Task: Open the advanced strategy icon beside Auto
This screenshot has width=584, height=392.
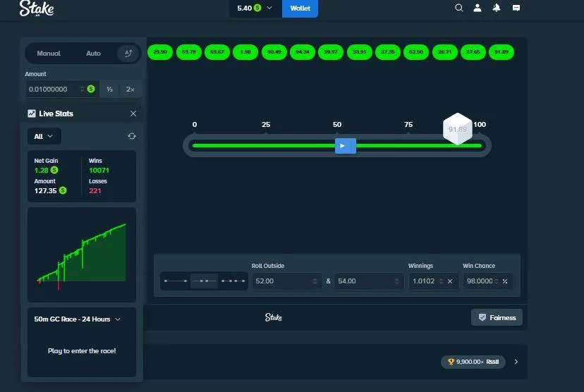Action: pos(128,54)
